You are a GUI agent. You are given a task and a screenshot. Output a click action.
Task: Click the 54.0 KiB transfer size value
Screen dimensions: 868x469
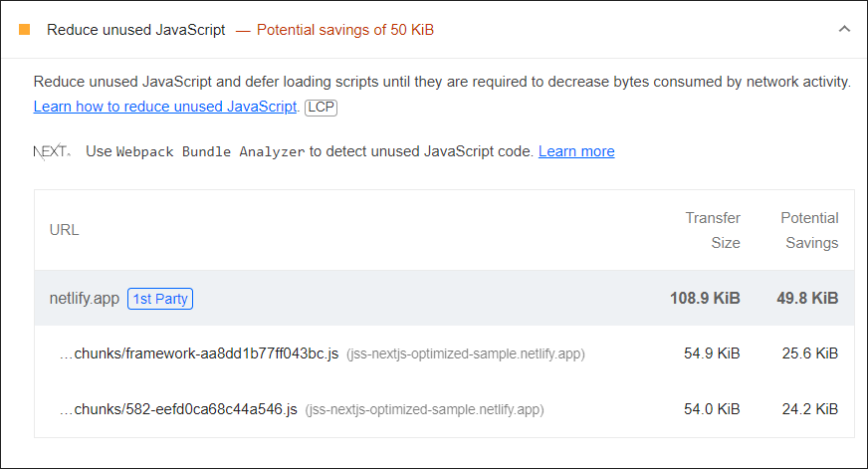click(710, 409)
